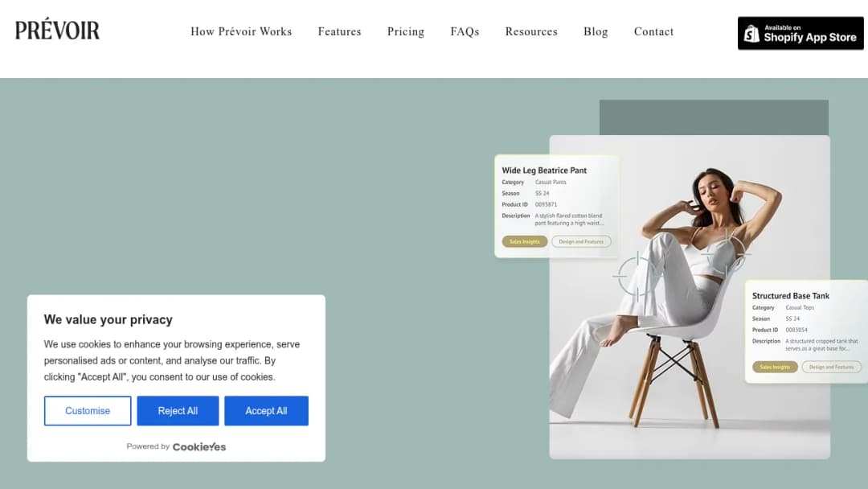Click product ID 0095871

pyautogui.click(x=546, y=205)
